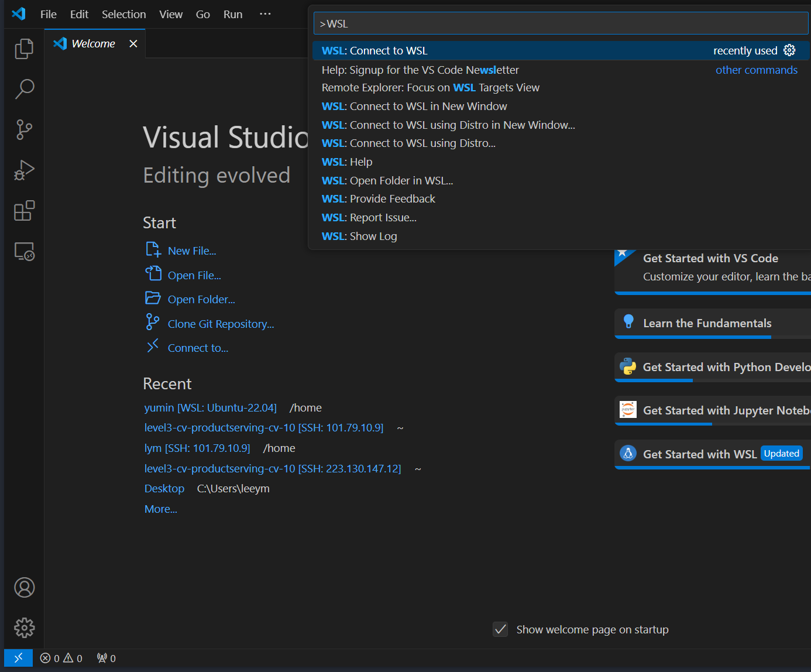Open the Go menu
The width and height of the screenshot is (811, 672).
[203, 14]
